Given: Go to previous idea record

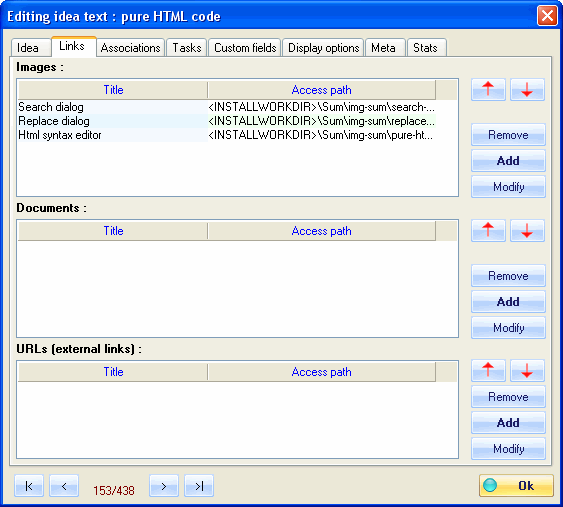Looking at the screenshot, I should [64, 486].
